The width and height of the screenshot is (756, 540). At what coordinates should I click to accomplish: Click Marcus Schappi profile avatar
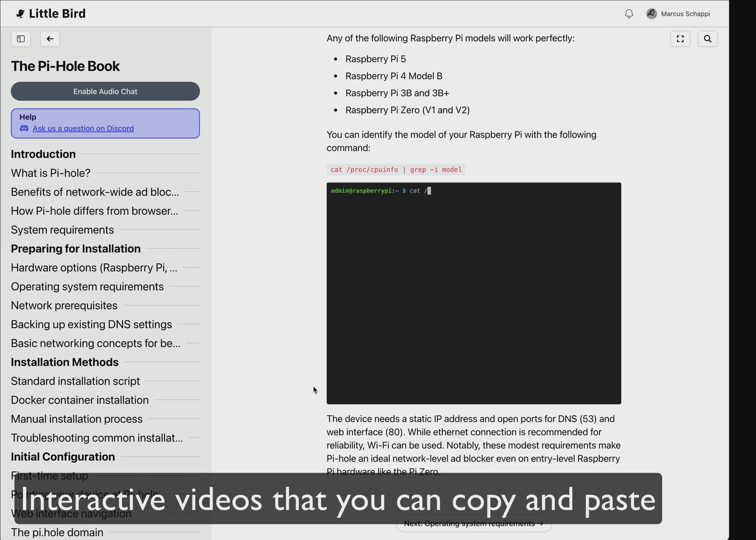coord(651,14)
